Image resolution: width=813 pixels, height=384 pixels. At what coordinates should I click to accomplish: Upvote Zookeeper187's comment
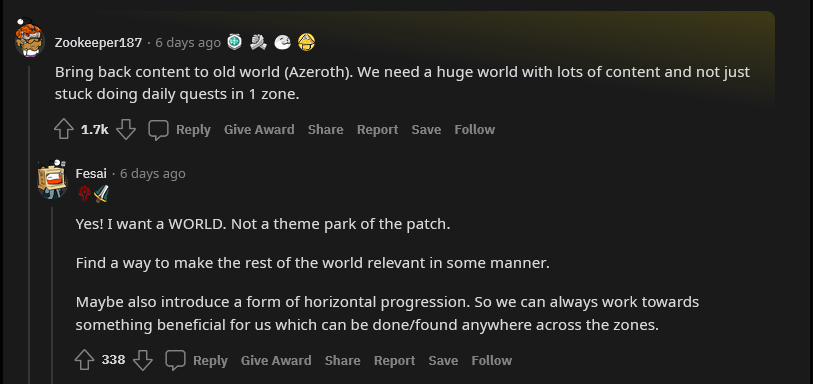(x=64, y=130)
